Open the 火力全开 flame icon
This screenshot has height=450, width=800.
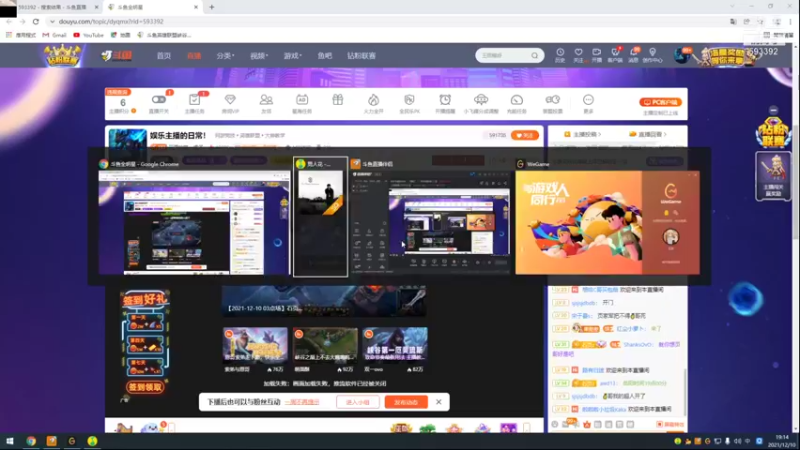pos(373,100)
